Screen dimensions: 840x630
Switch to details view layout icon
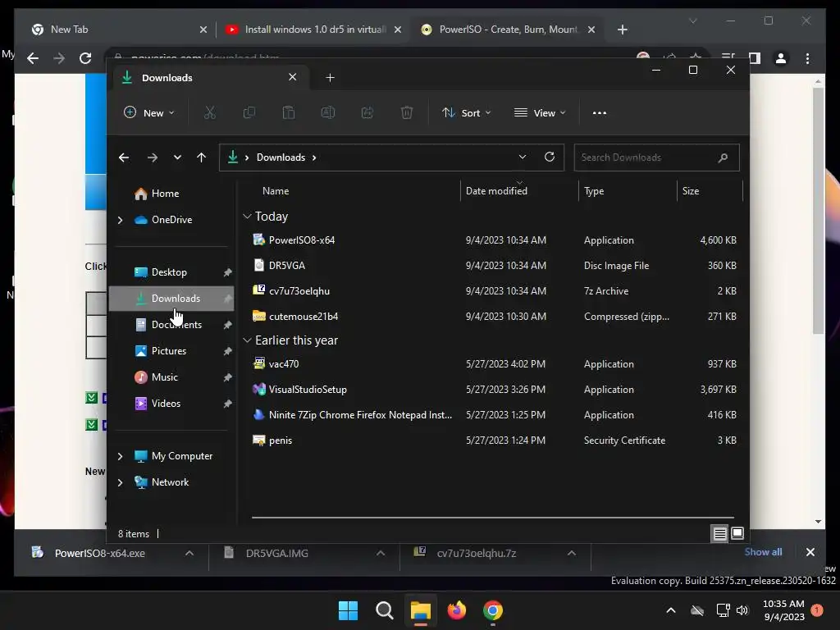(719, 533)
